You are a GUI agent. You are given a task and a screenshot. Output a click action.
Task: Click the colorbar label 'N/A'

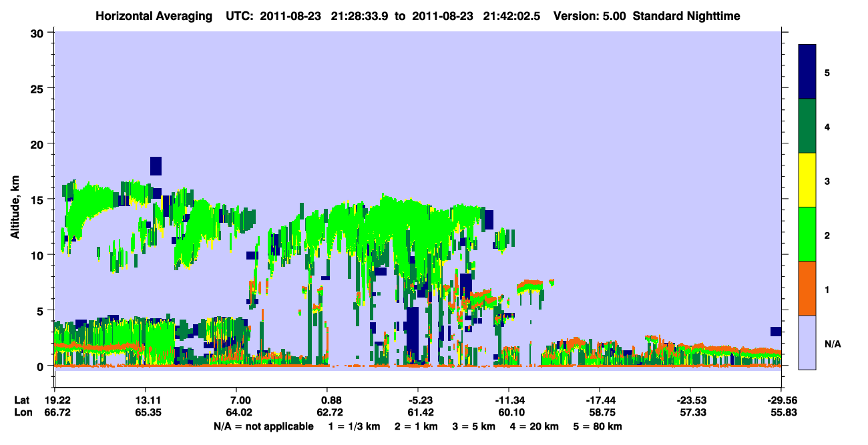point(833,344)
